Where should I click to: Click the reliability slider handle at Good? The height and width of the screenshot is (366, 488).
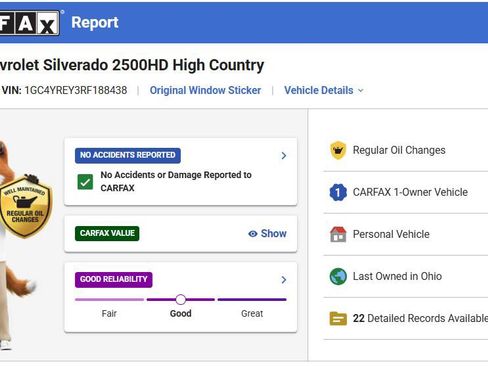[x=181, y=299]
